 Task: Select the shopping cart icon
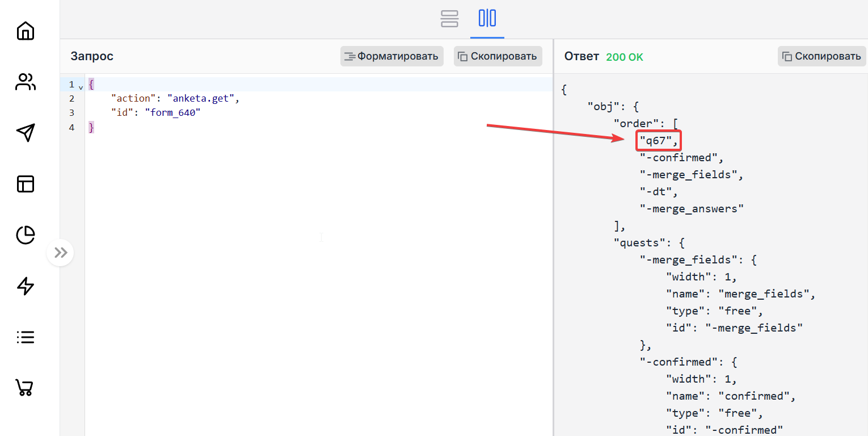coord(25,388)
